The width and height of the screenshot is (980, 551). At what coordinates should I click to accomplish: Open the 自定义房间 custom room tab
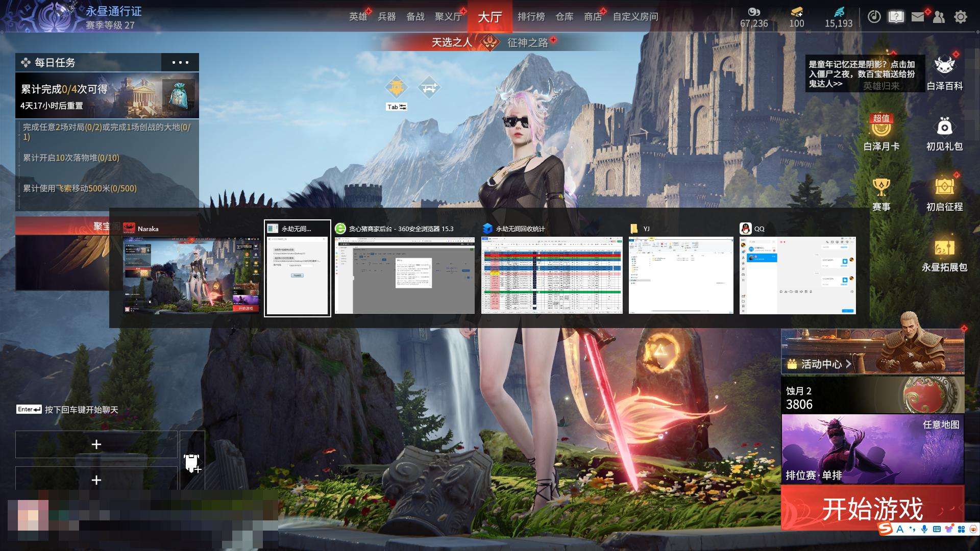pyautogui.click(x=635, y=17)
